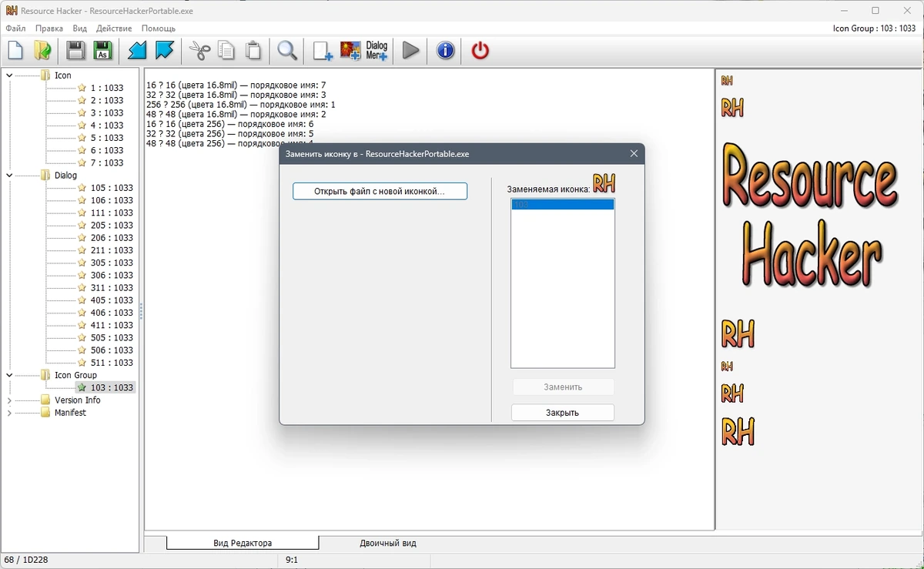Open the Действие menu
The height and width of the screenshot is (569, 924).
tap(114, 28)
